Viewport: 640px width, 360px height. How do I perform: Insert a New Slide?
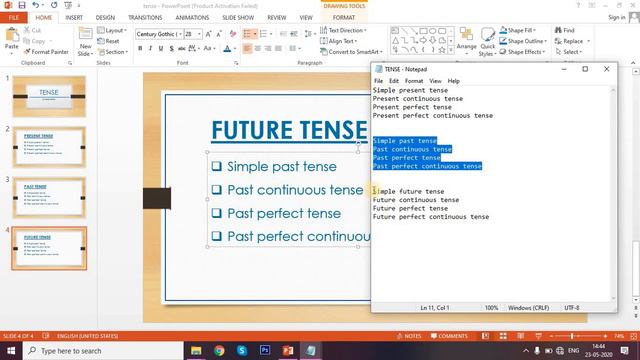click(85, 42)
